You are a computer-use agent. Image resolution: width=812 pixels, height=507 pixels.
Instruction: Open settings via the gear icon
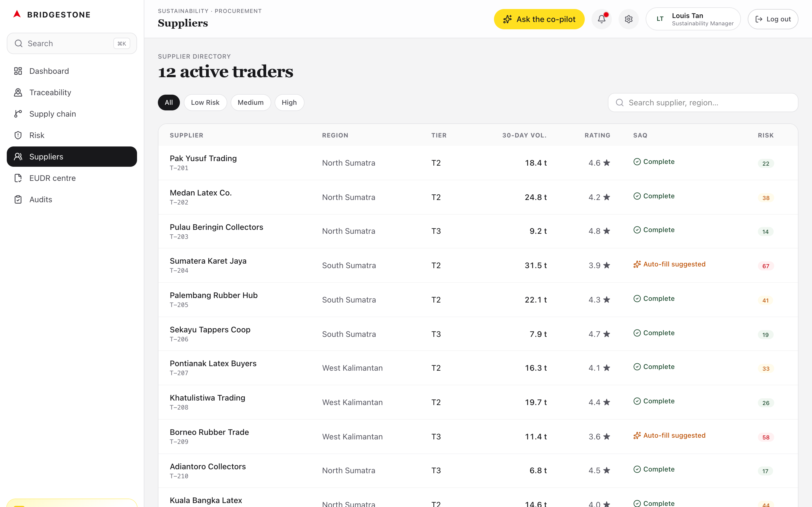tap(628, 19)
